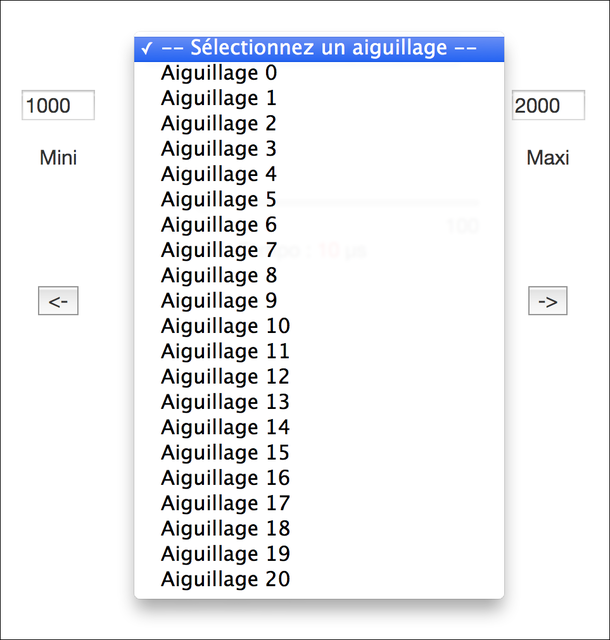
Task: Pick Aiguillage 11 entry
Action: click(x=319, y=352)
